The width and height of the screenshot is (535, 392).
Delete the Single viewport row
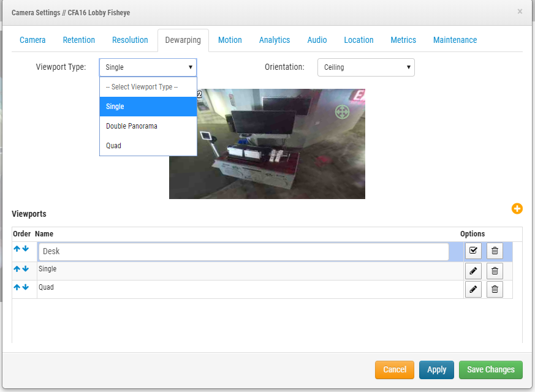(x=495, y=271)
